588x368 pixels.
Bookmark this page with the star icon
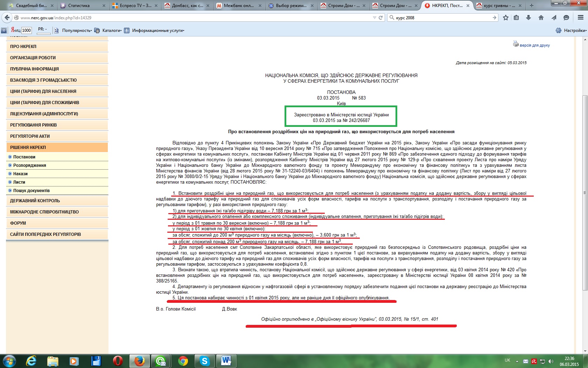click(506, 18)
